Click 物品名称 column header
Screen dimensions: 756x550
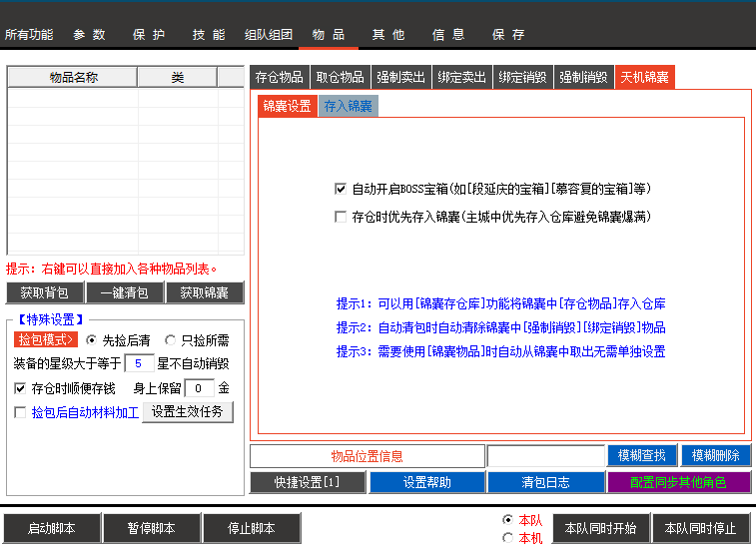pos(73,77)
